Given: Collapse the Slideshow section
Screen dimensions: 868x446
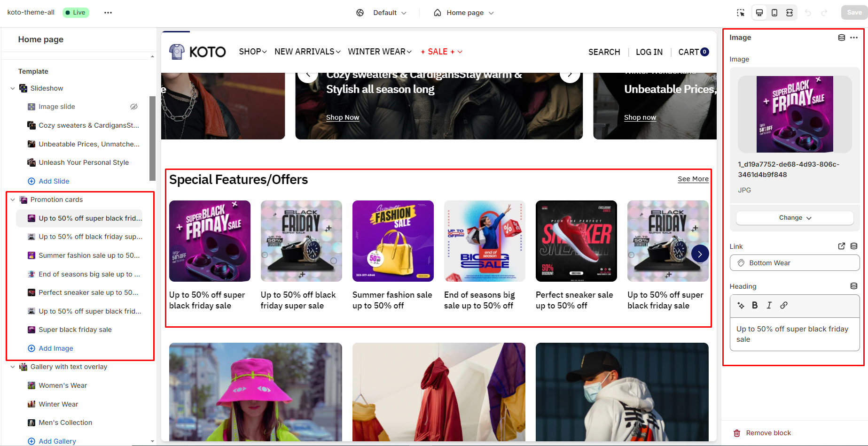Looking at the screenshot, I should tap(13, 88).
